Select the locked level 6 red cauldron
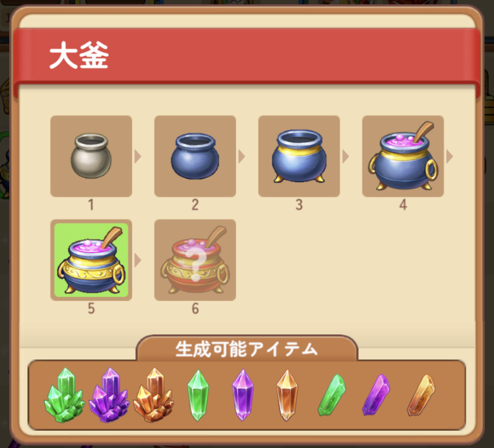 [195, 260]
